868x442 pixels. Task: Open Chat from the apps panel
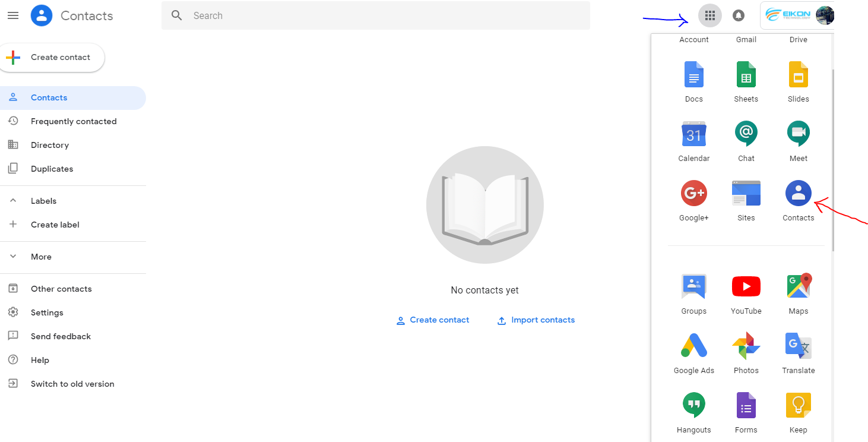point(746,141)
